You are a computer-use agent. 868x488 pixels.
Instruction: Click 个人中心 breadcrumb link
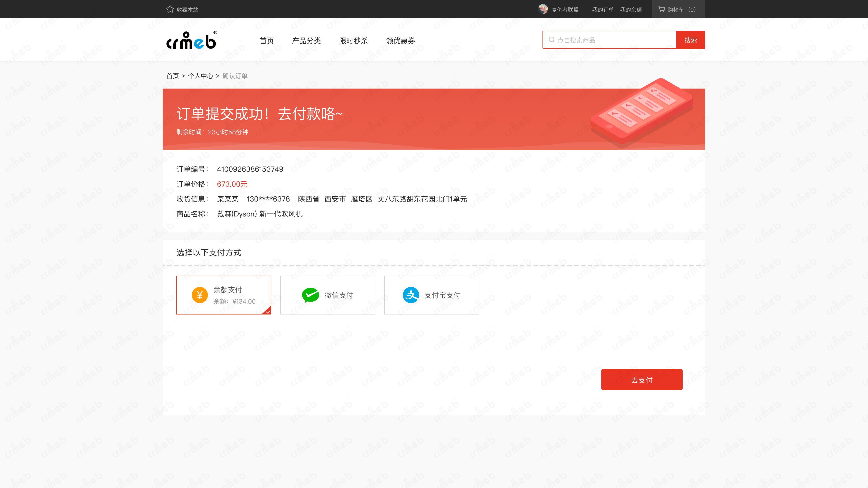point(200,76)
